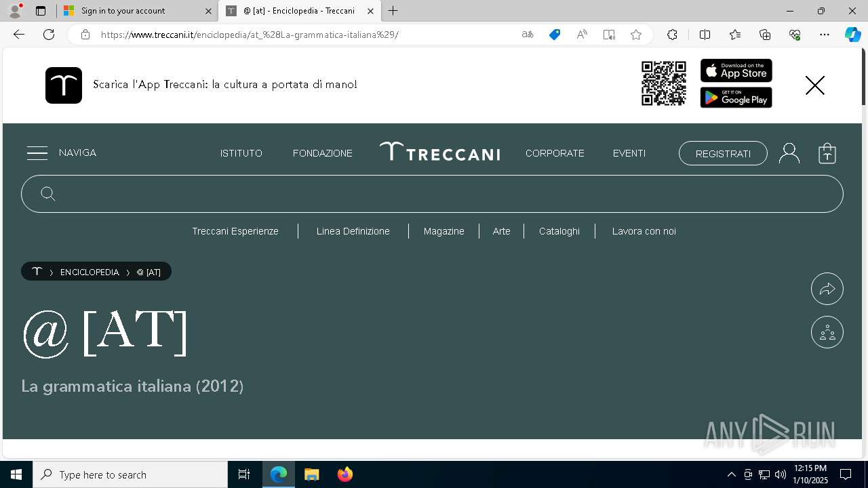Open the Arte link
The width and height of the screenshot is (868, 488).
click(x=502, y=231)
